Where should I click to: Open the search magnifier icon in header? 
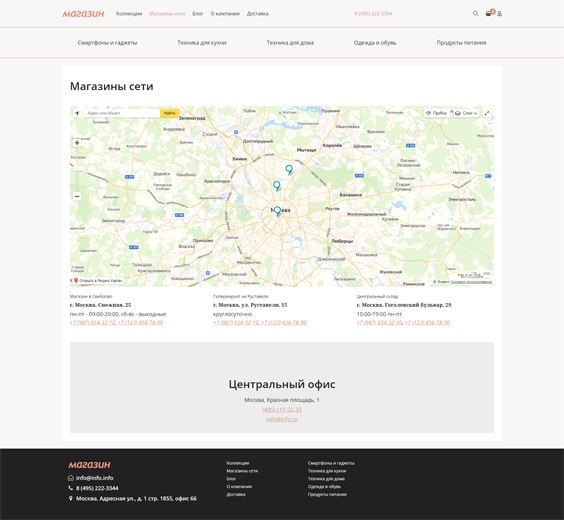pyautogui.click(x=475, y=14)
